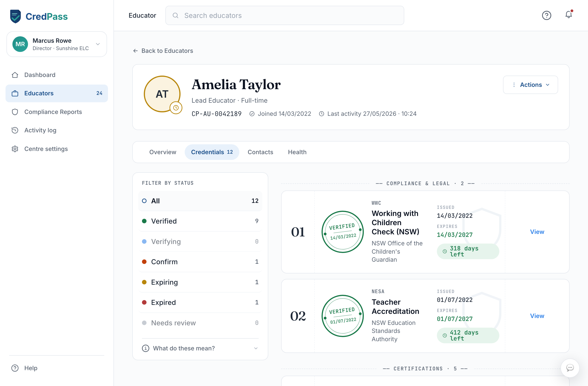Click the Activity log history icon
588x386 pixels.
click(15, 130)
